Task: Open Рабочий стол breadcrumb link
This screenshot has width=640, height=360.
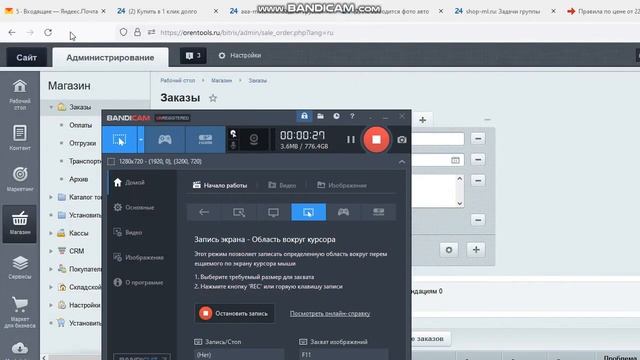Action: pyautogui.click(x=178, y=81)
